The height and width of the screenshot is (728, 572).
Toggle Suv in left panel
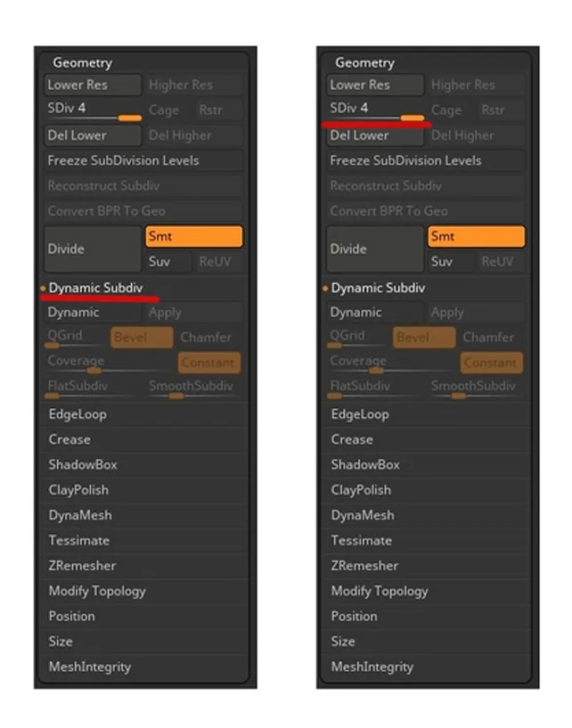click(x=168, y=262)
